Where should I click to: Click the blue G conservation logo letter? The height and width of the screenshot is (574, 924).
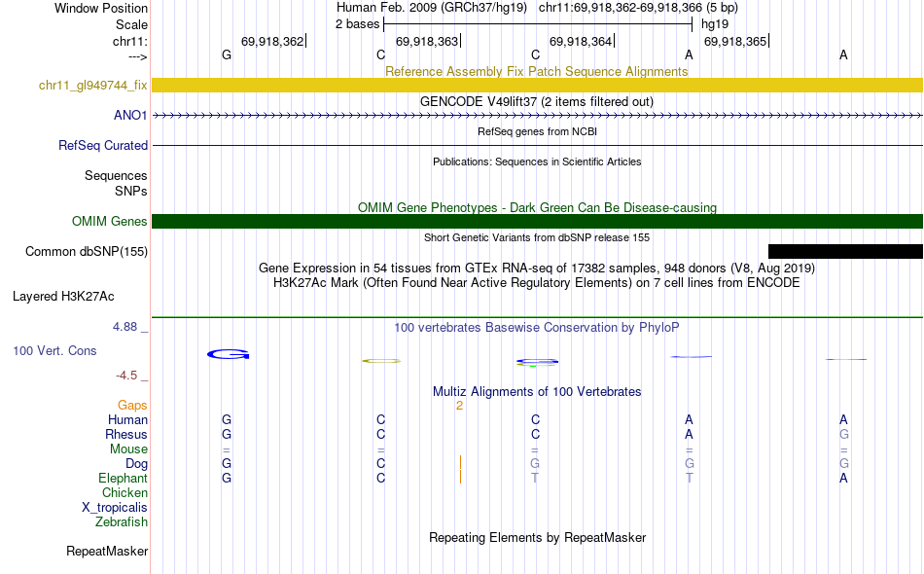coord(228,354)
